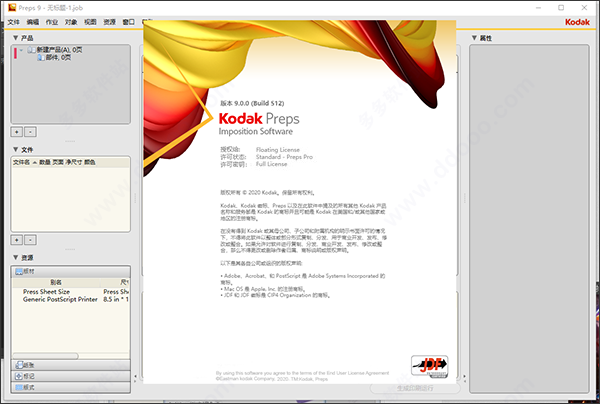Sort files by the 文件名 column header
The height and width of the screenshot is (404, 600).
[21, 163]
